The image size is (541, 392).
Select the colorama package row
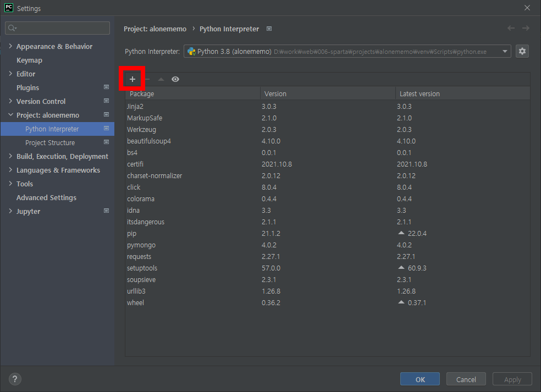[328, 199]
